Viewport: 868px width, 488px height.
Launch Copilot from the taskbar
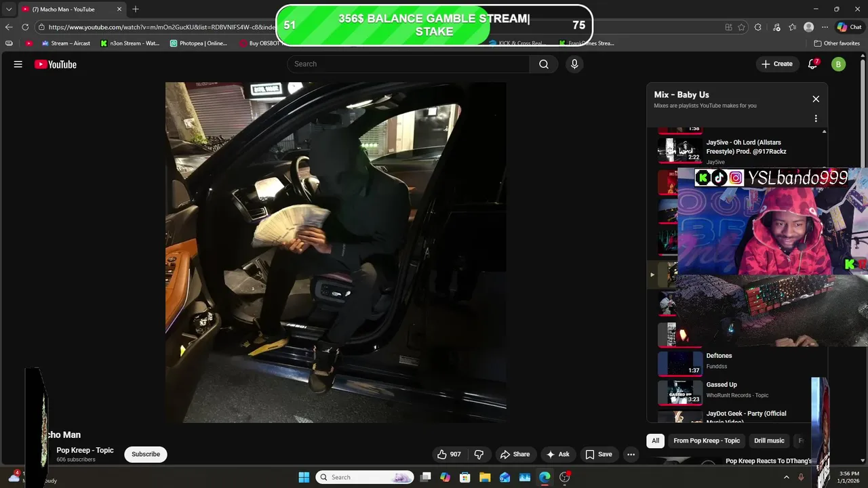tap(445, 477)
